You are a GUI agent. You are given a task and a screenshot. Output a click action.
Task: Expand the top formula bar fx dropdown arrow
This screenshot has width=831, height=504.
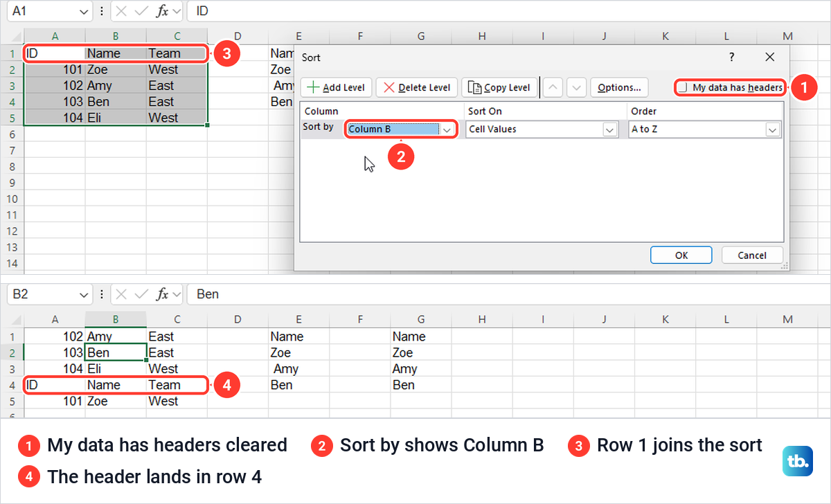[176, 12]
